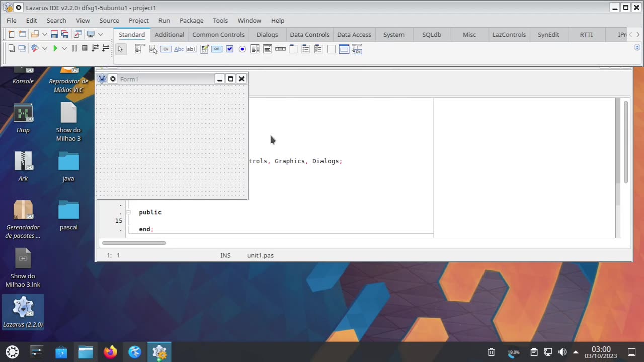Open the View Units icon

click(x=11, y=48)
